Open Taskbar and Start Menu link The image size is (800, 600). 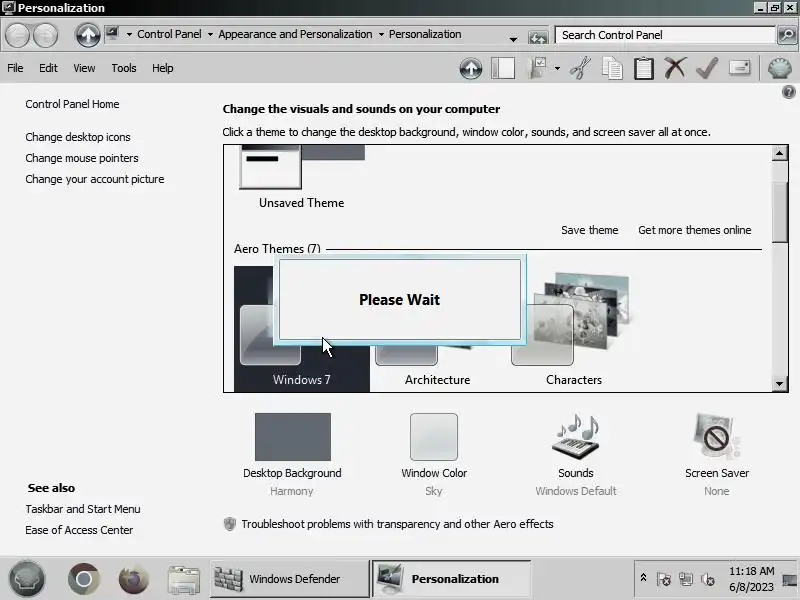pyautogui.click(x=83, y=509)
